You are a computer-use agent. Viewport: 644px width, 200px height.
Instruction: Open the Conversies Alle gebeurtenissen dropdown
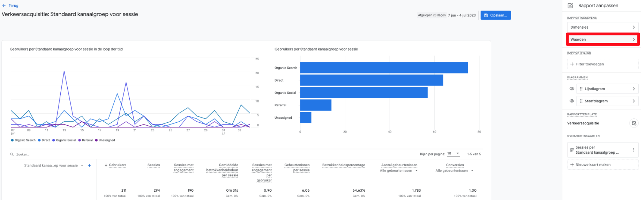click(x=472, y=171)
